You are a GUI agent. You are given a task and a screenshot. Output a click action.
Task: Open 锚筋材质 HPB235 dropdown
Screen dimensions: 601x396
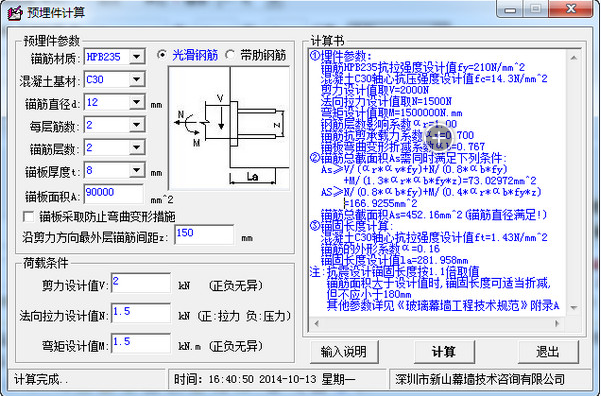(137, 57)
